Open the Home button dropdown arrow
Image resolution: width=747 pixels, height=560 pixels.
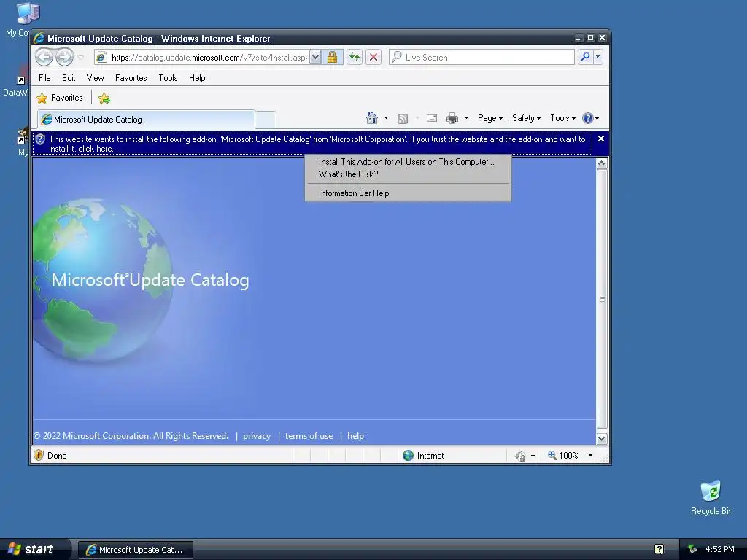pyautogui.click(x=386, y=118)
